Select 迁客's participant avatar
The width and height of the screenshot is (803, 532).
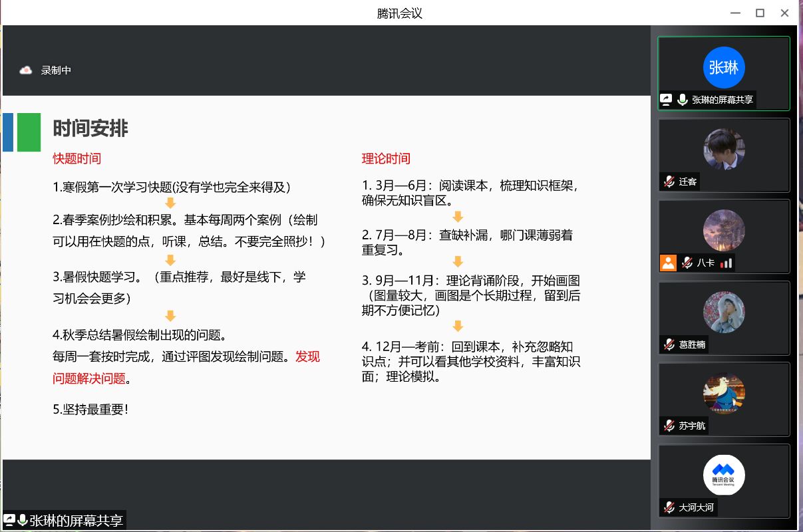coord(724,149)
